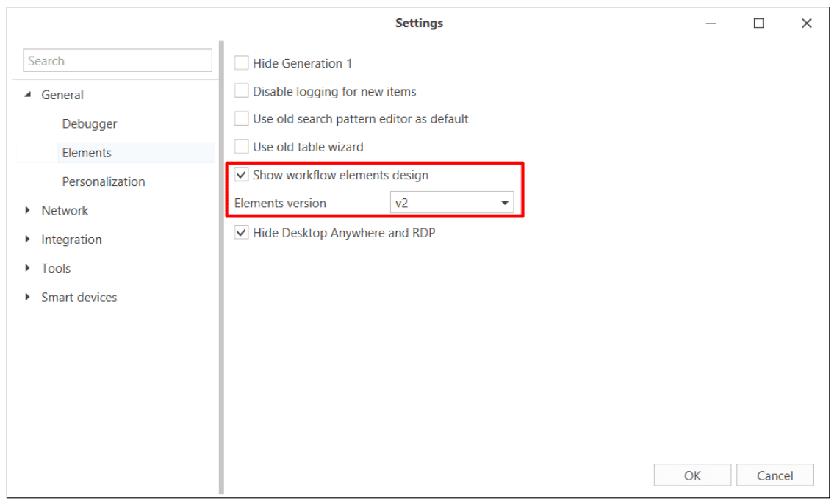
Task: Maximize the Settings window
Action: click(x=758, y=24)
